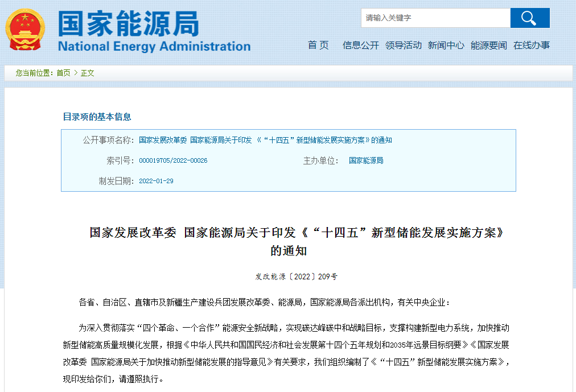Click 正文 in the breadcrumb trail

pos(88,73)
